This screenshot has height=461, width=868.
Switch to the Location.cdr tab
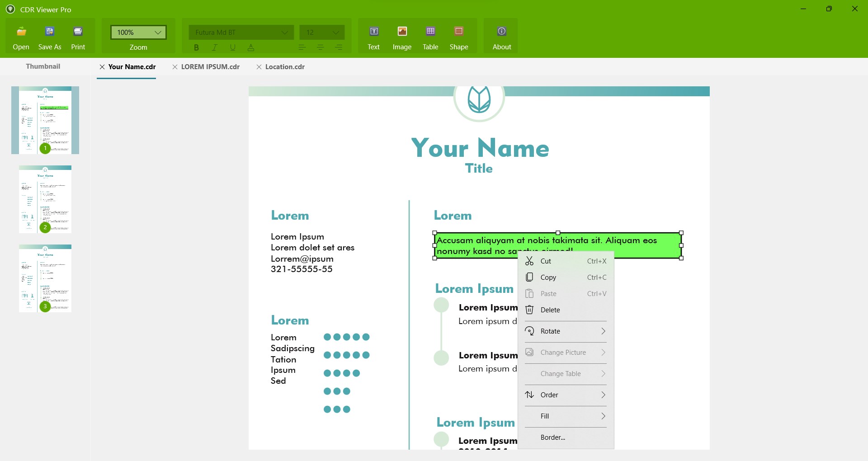pos(285,66)
